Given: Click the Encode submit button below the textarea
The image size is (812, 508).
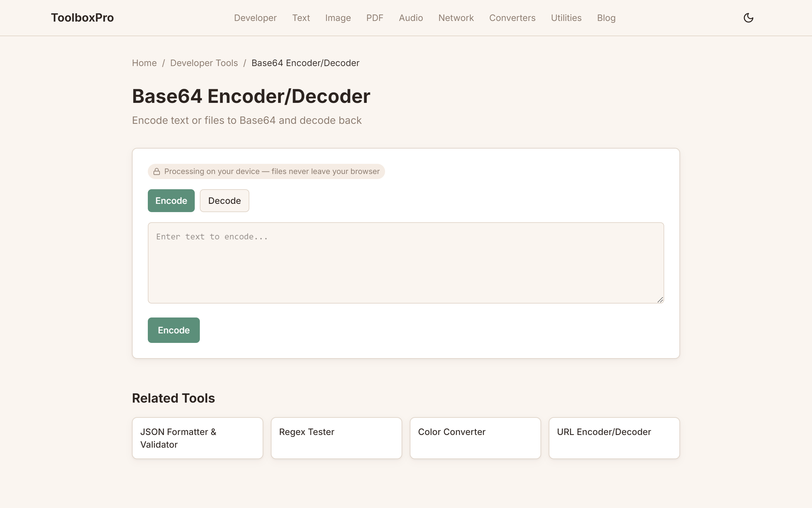Looking at the screenshot, I should pyautogui.click(x=174, y=330).
